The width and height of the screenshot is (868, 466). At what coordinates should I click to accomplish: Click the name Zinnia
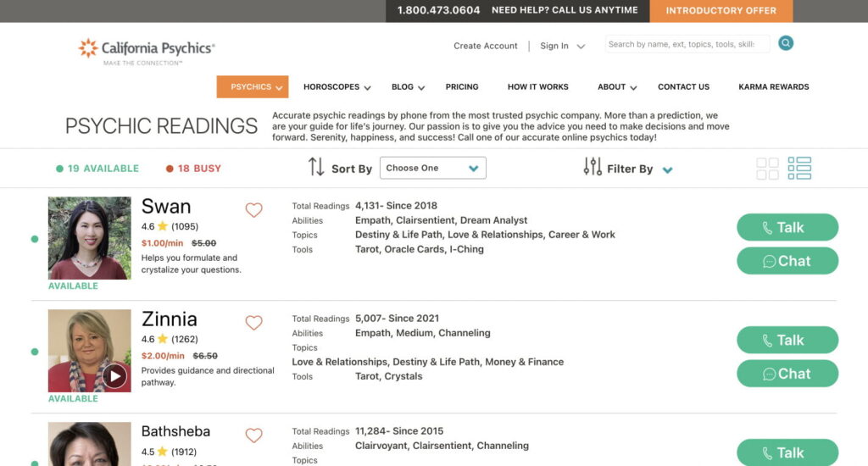coord(170,319)
